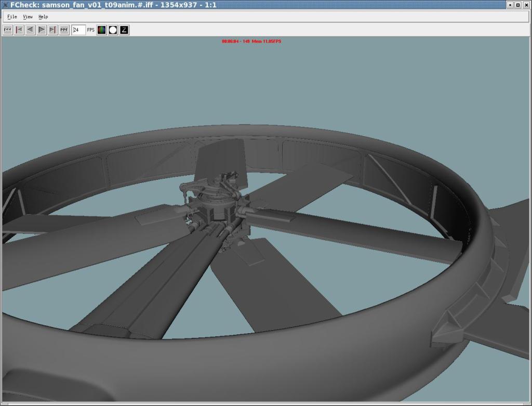Play the animation in reverse
This screenshot has width=532, height=406.
click(31, 30)
